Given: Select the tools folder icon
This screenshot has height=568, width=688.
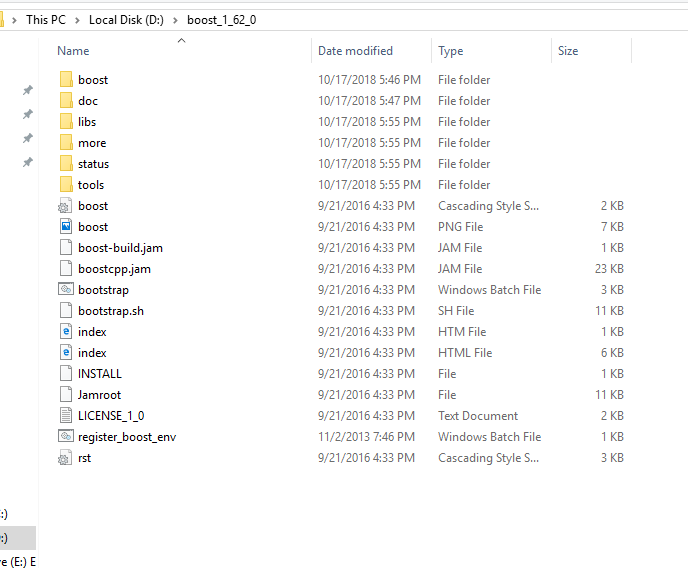Looking at the screenshot, I should (x=66, y=185).
